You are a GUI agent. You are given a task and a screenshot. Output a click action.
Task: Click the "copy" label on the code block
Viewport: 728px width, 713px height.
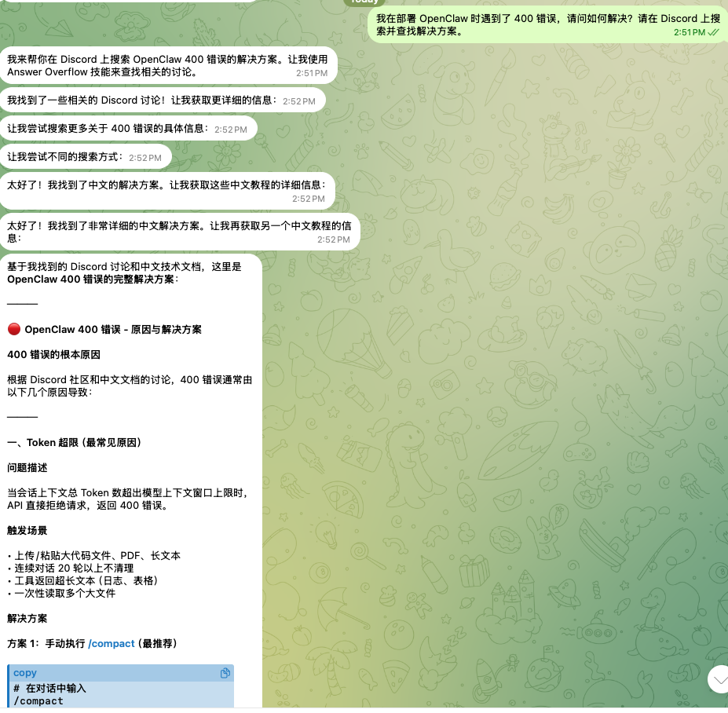pos(25,673)
